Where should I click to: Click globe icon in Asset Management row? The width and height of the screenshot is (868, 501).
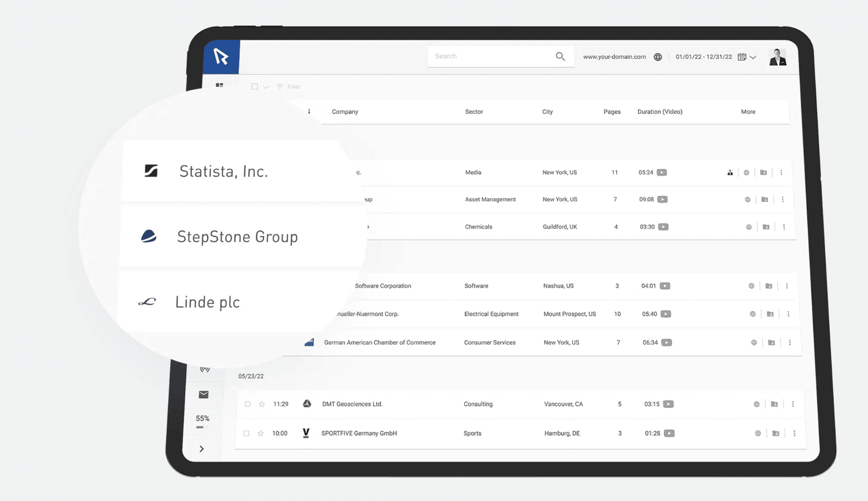click(x=747, y=199)
